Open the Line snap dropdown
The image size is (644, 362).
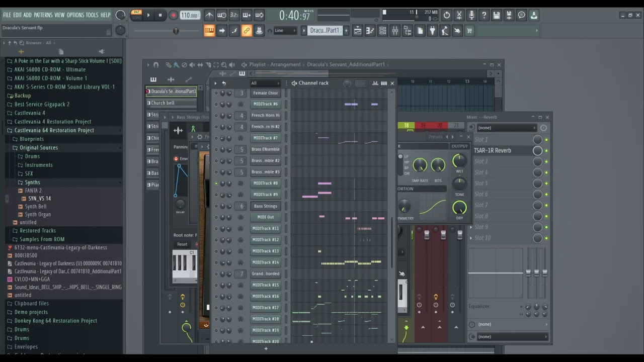coord(284,31)
